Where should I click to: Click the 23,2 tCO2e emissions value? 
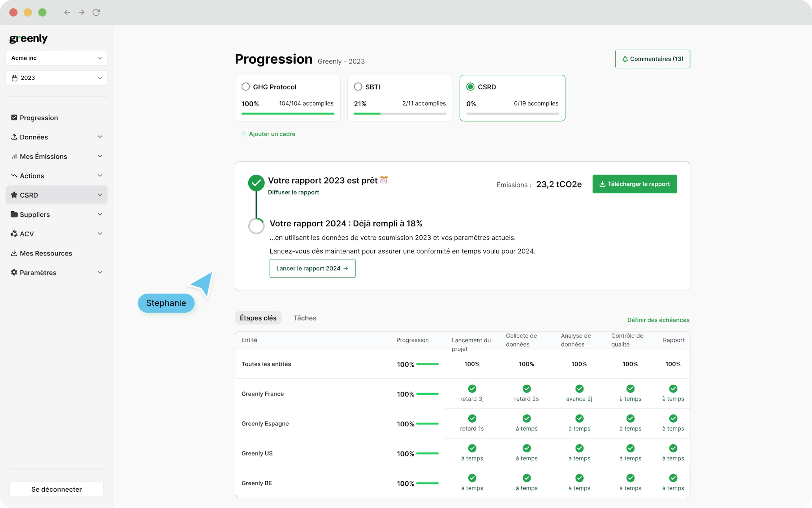[x=559, y=184]
